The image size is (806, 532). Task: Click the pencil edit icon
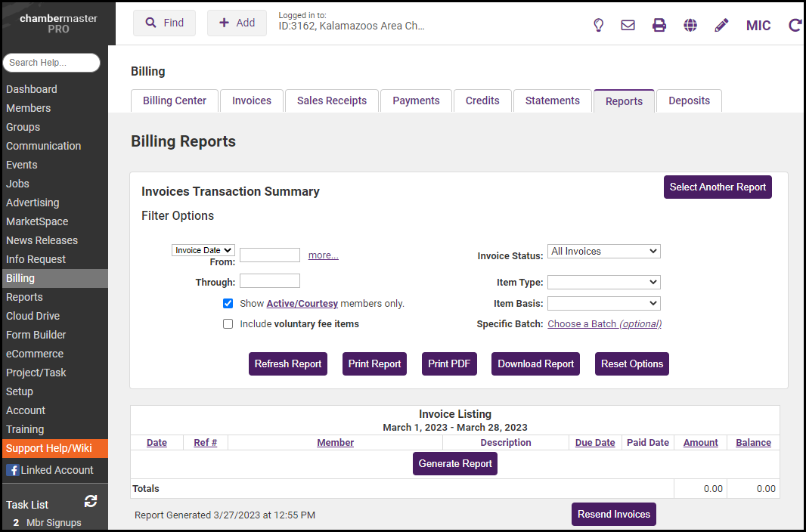[x=721, y=25]
